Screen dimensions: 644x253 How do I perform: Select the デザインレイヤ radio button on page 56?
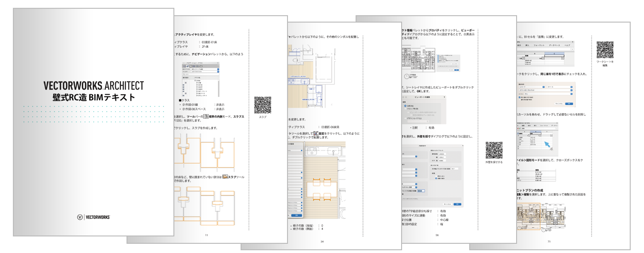(x=404, y=119)
